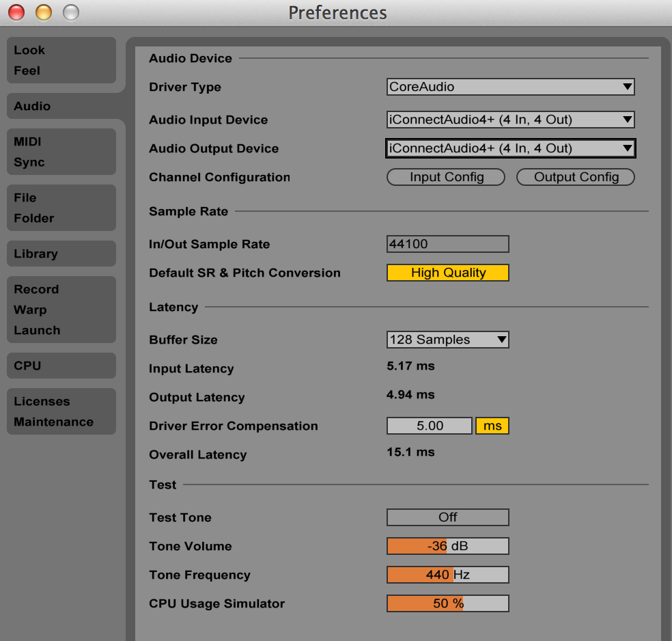Switch to the MIDI Sync tab

click(x=61, y=152)
